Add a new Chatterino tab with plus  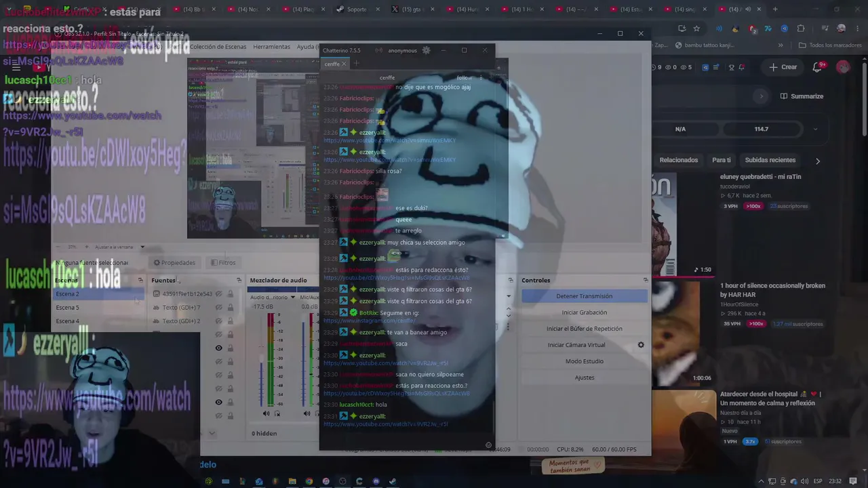point(356,64)
